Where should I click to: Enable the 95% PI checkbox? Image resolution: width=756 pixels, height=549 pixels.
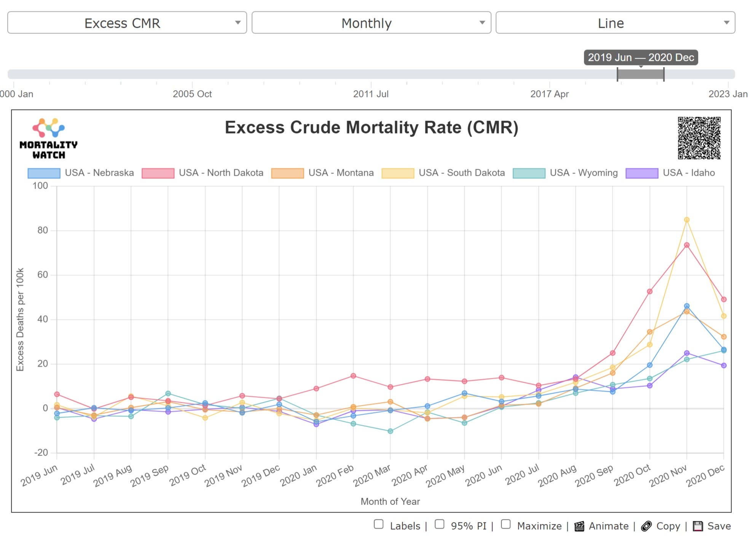click(x=439, y=524)
